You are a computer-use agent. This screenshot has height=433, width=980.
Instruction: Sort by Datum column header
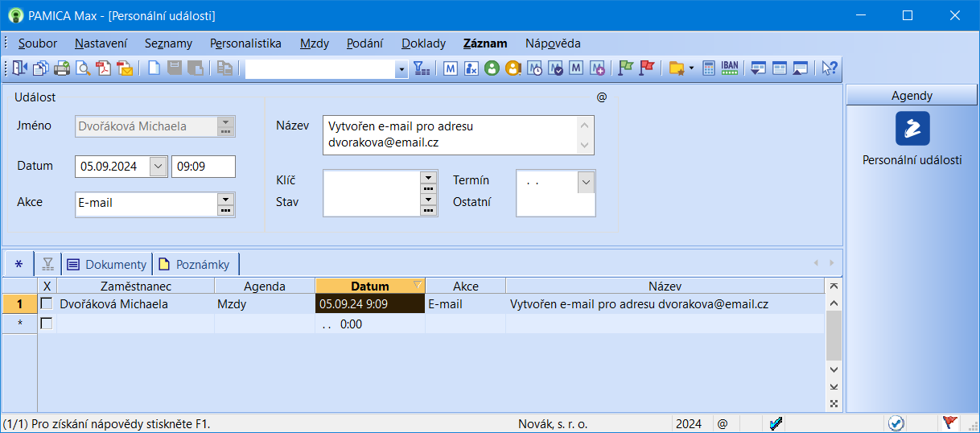(x=370, y=286)
